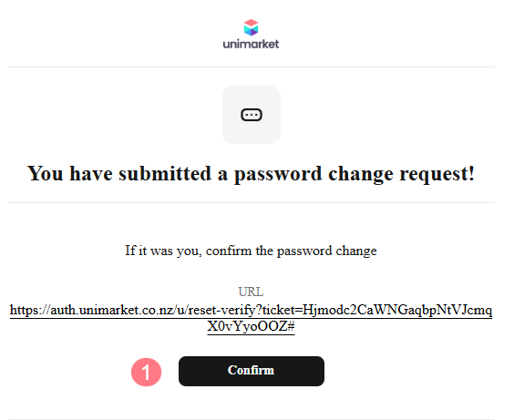This screenshot has width=514, height=420.
Task: Click the red number 1 step badge
Action: [x=146, y=372]
